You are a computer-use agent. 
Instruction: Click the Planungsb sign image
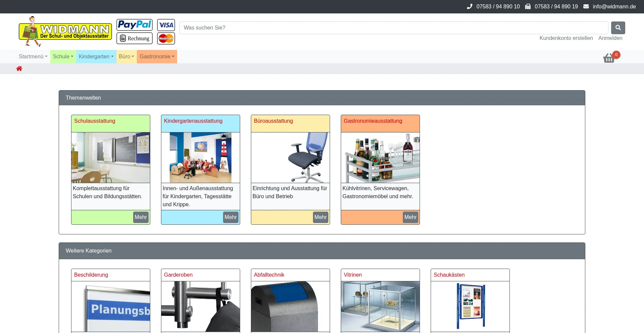click(x=111, y=307)
